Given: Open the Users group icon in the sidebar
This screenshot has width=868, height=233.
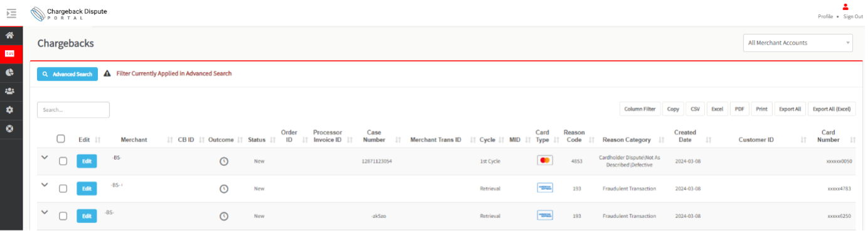Looking at the screenshot, I should pos(10,91).
